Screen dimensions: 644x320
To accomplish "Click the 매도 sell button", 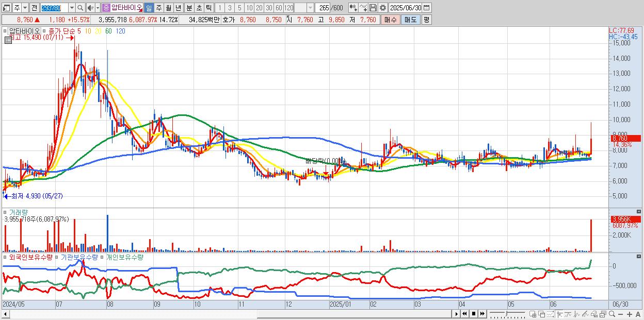I will 410,20.
